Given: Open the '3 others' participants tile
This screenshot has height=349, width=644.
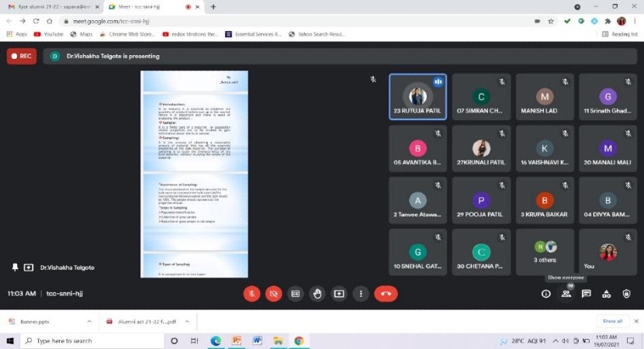Looking at the screenshot, I should [x=545, y=251].
